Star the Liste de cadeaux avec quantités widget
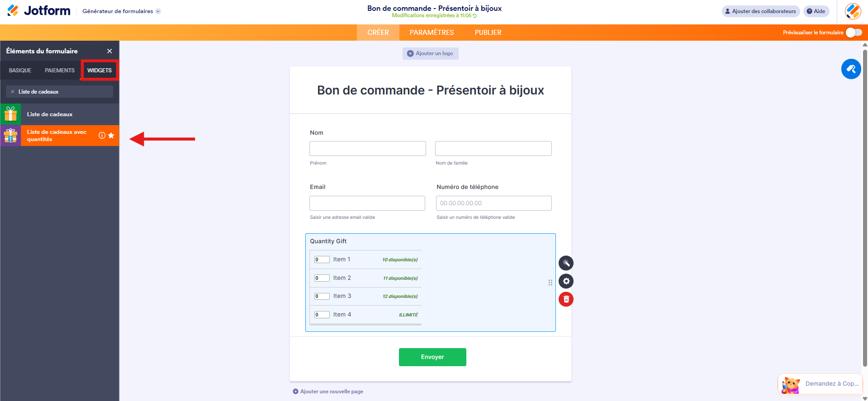Image resolution: width=868 pixels, height=401 pixels. coord(110,135)
